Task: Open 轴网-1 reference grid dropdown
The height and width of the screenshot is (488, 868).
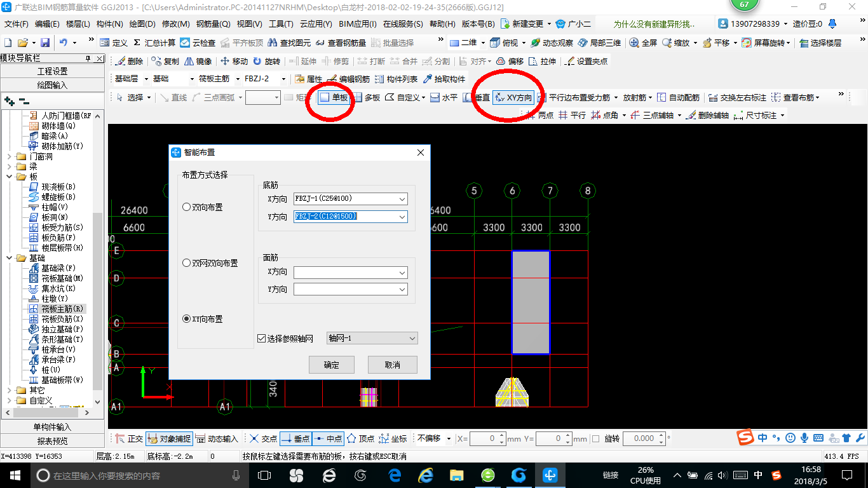Action: coord(372,339)
